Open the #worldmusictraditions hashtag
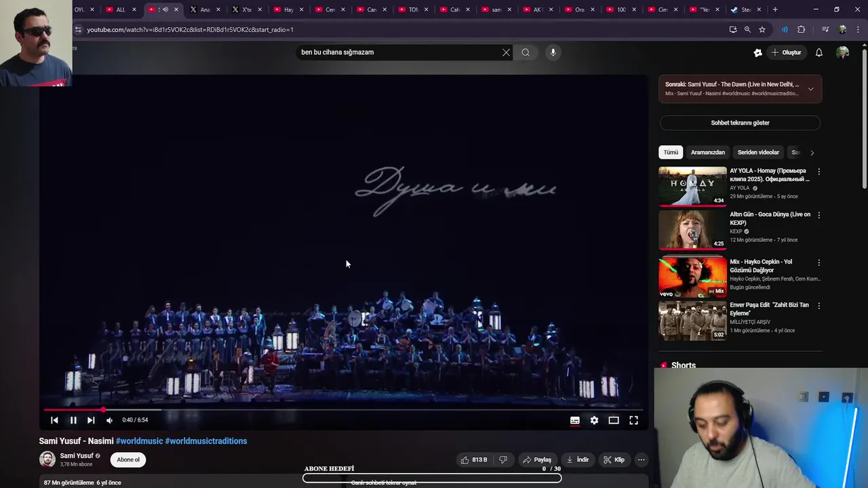This screenshot has height=488, width=868. [206, 441]
